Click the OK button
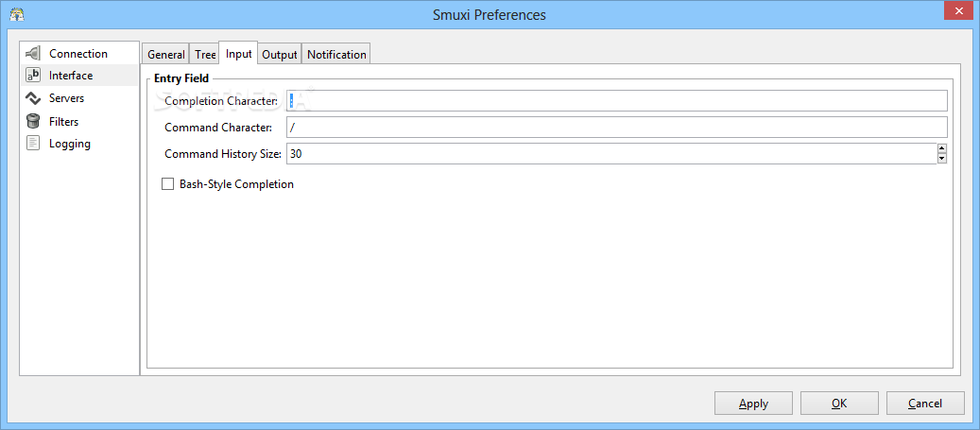Viewport: 980px width, 430px height. tap(839, 404)
